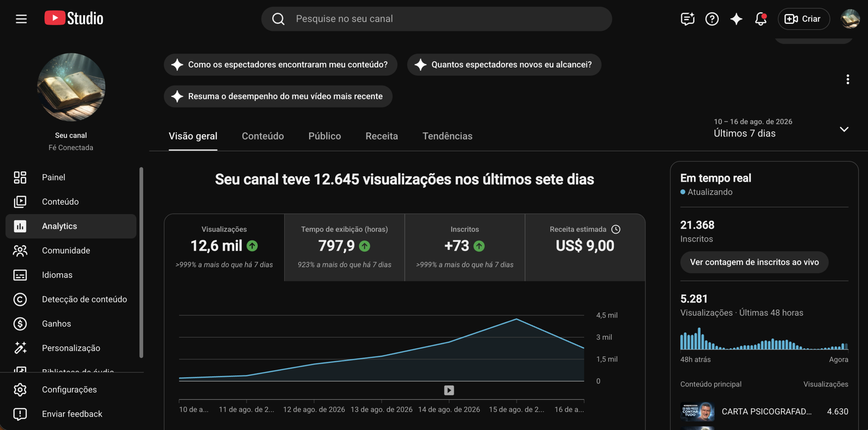The width and height of the screenshot is (868, 430).
Task: Click the CARTA PSICOGRAFAD... video thumbnail
Action: coord(698,412)
